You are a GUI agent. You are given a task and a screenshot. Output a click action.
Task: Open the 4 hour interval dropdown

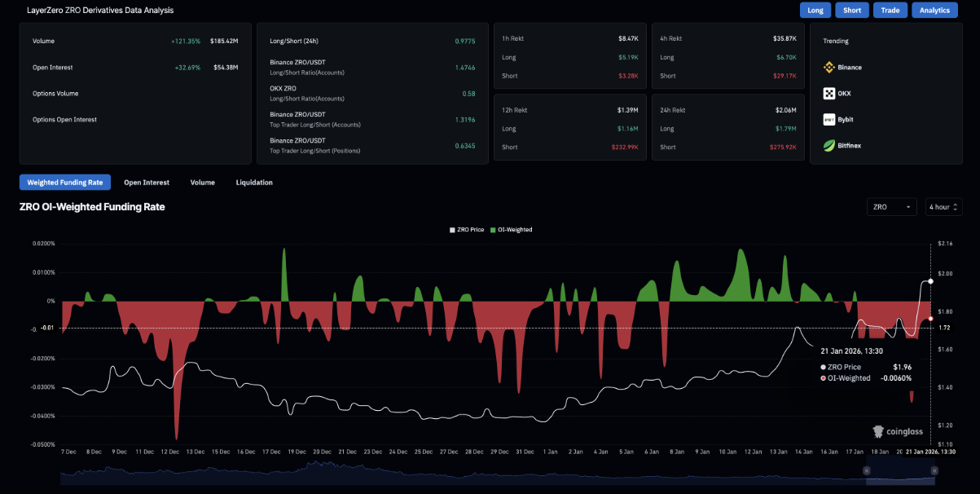(943, 207)
